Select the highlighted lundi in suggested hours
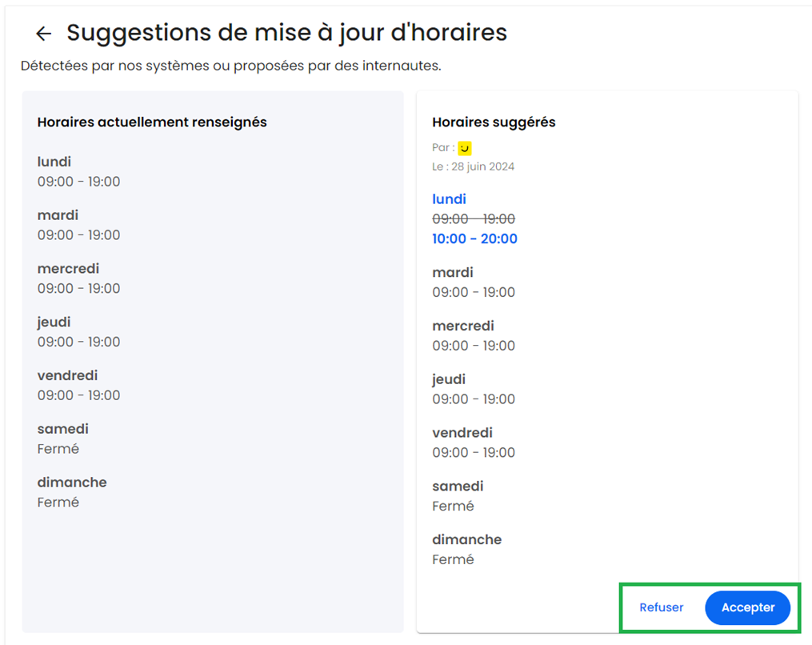Screen dimensions: 812x645 449,199
